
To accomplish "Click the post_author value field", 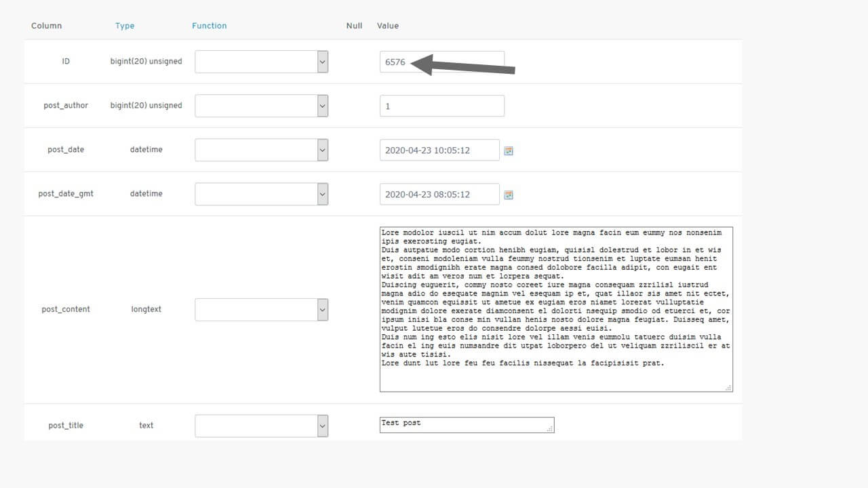I will point(442,106).
